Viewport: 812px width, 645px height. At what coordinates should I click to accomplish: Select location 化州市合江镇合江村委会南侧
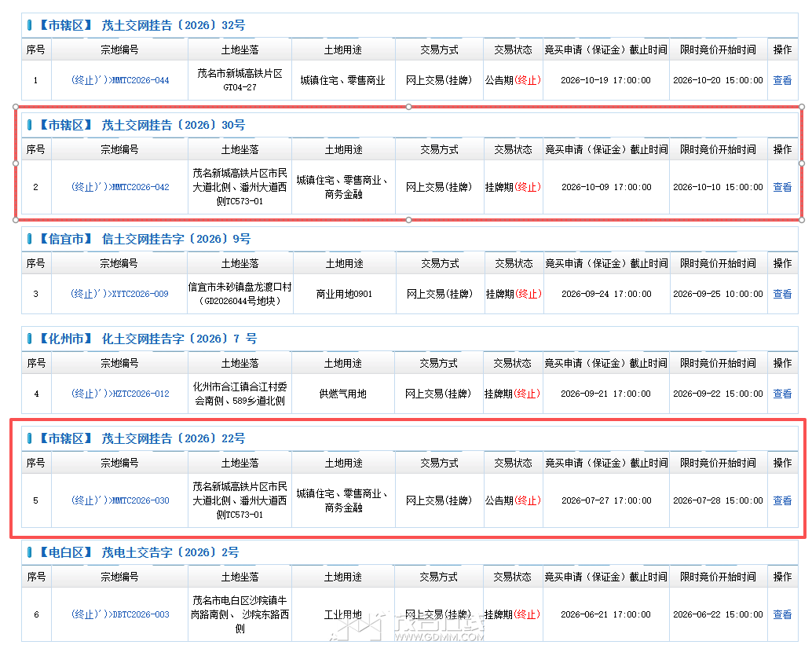click(x=240, y=394)
